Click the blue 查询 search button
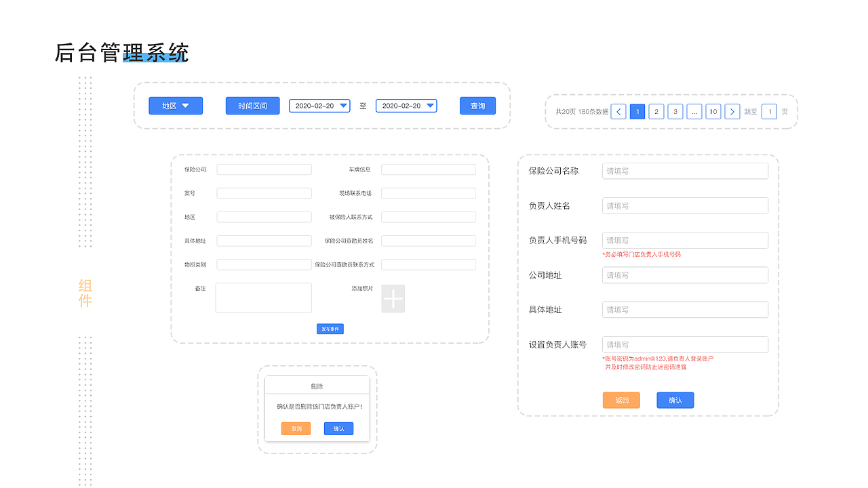 click(477, 105)
